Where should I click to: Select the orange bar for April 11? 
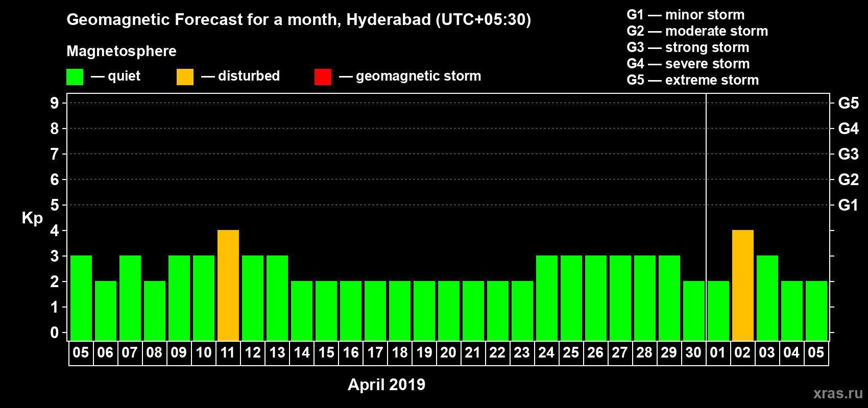click(228, 286)
